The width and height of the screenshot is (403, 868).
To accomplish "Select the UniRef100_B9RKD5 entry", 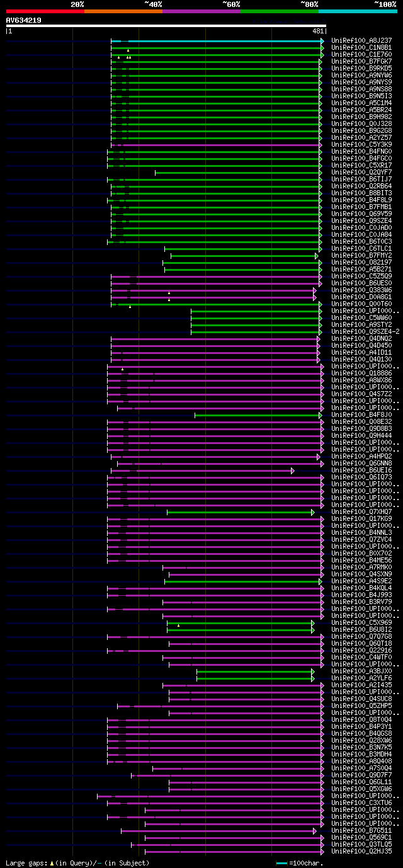I will (x=361, y=68).
